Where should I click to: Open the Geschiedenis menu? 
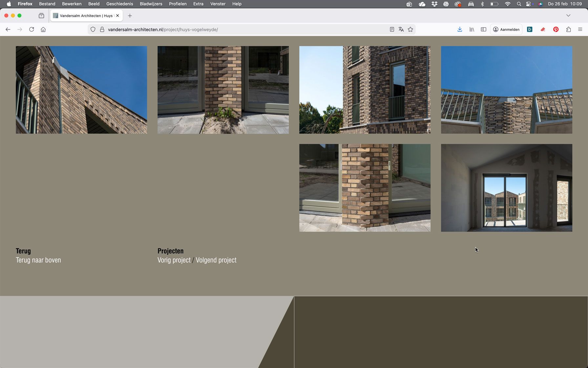pos(119,4)
